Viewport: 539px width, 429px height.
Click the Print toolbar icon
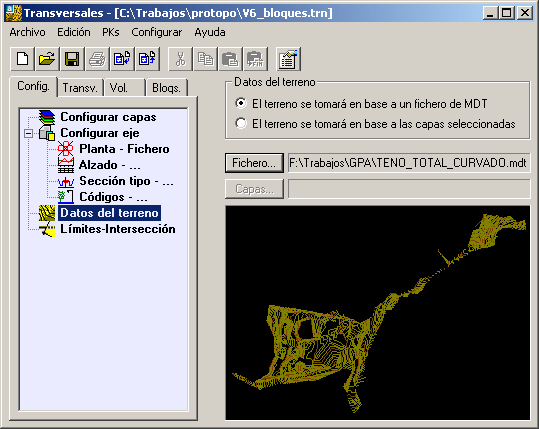point(97,59)
